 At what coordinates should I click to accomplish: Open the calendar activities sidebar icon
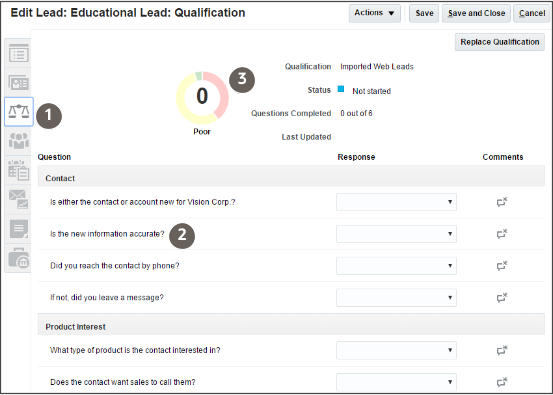click(18, 170)
